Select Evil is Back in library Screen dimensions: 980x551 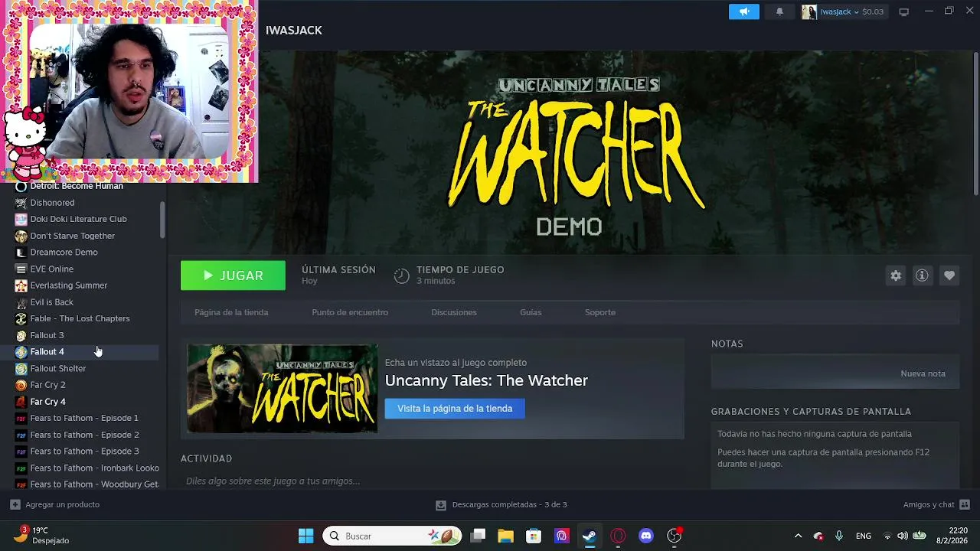click(x=51, y=302)
